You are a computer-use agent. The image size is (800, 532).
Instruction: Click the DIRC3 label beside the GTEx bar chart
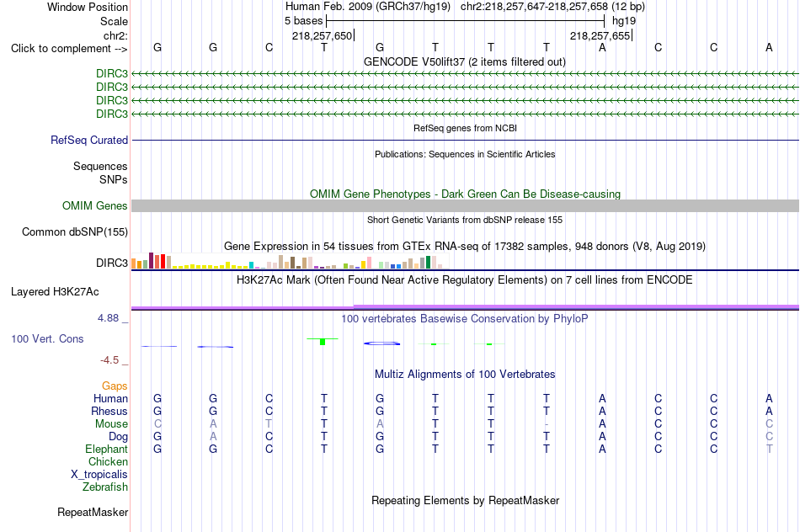click(x=112, y=263)
